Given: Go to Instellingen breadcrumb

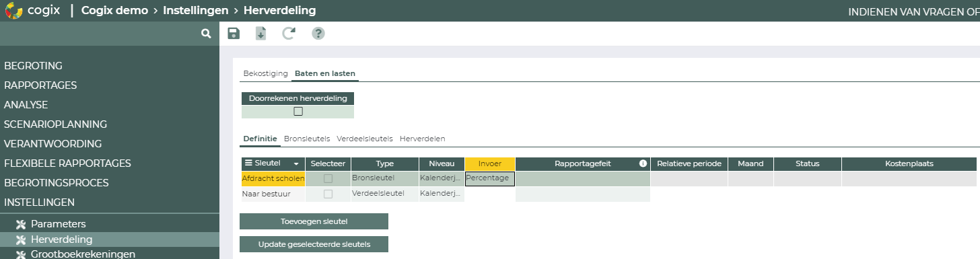Looking at the screenshot, I should pos(195,11).
